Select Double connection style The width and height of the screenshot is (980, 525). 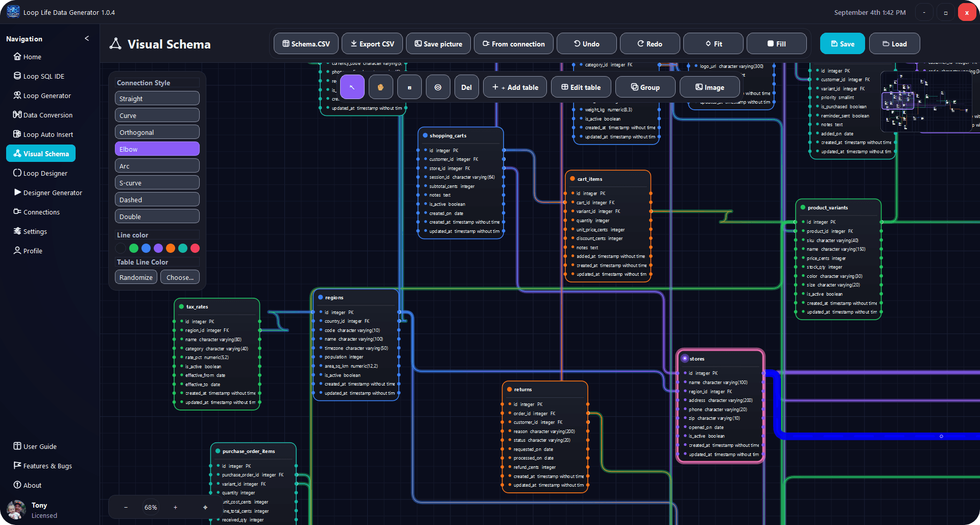157,217
